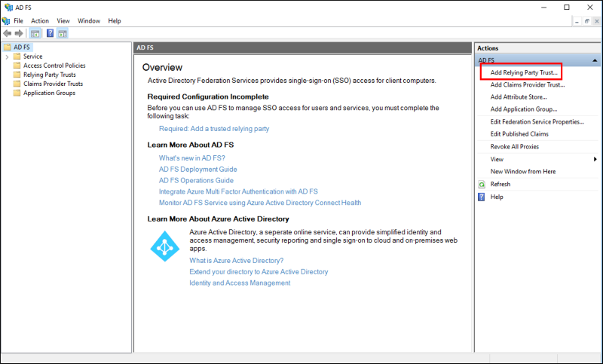
Task: Open the Action menu
Action: coord(40,21)
